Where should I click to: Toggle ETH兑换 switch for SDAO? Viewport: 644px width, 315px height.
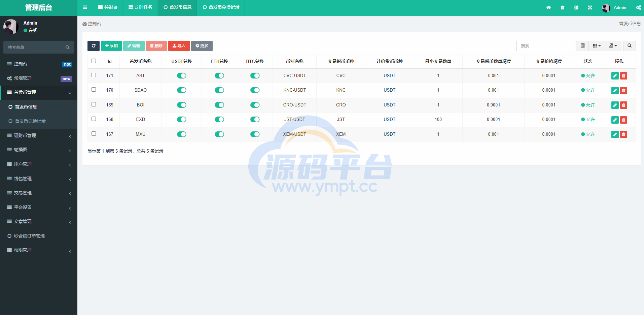[219, 90]
